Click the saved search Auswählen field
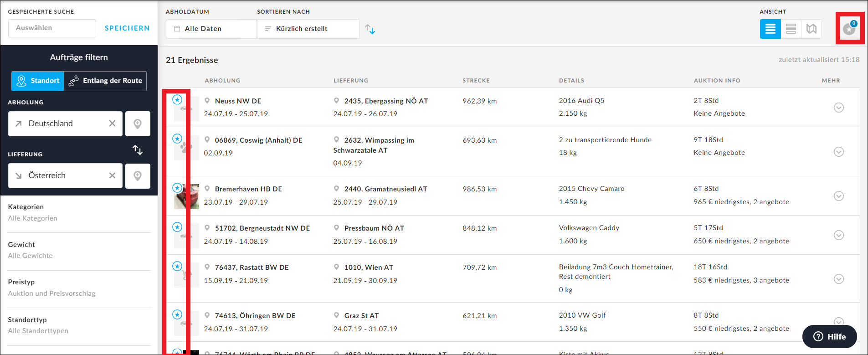This screenshot has width=868, height=355. tap(52, 28)
